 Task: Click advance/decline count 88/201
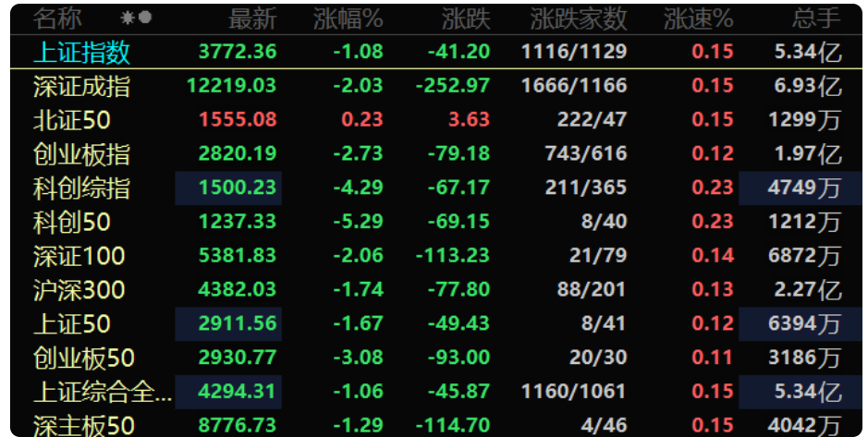point(592,290)
